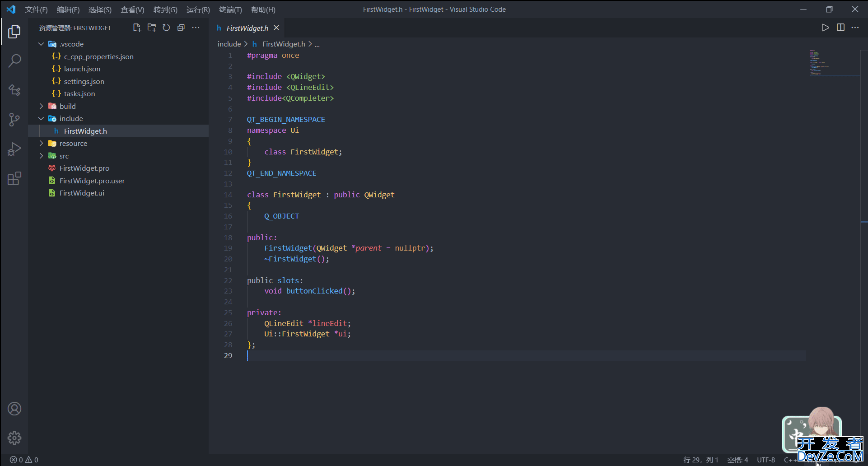Screen dimensions: 868x466
Task: Open the Explorer view in activity bar
Action: (x=14, y=32)
